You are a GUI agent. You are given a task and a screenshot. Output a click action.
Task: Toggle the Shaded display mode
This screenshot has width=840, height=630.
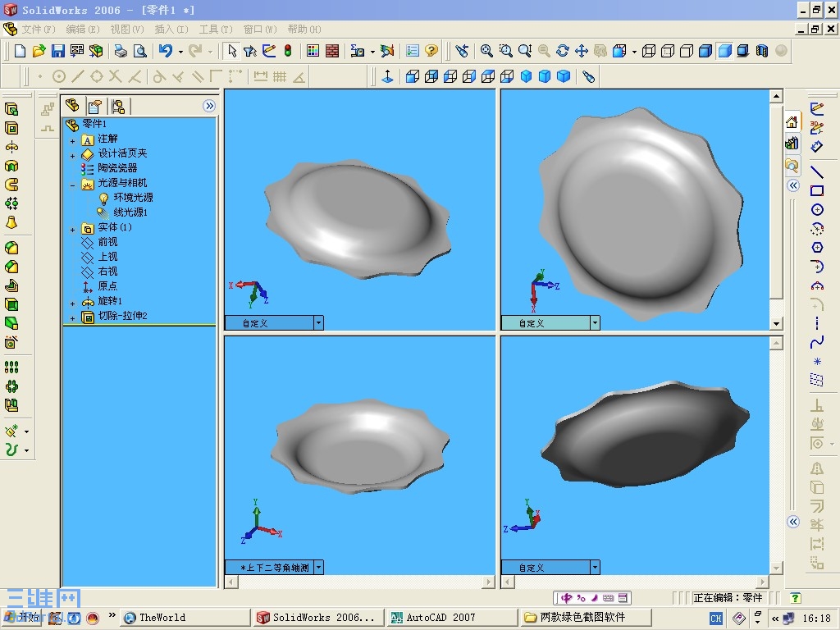[x=724, y=51]
